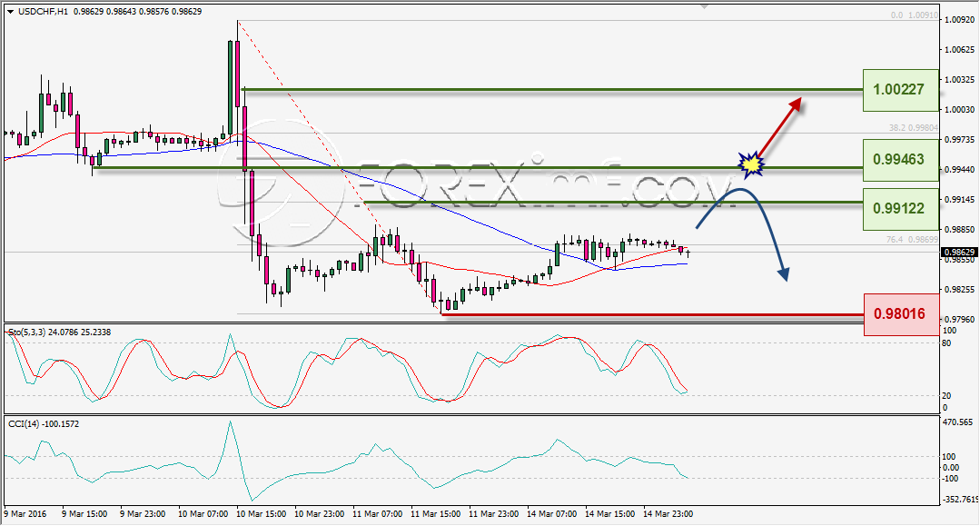Click the '14 Mar 15:00' time label
Image resolution: width=980 pixels, height=526 pixels.
point(610,514)
